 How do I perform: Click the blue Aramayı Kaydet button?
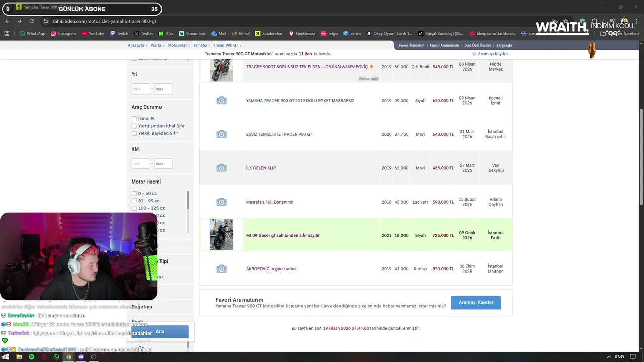tap(475, 302)
